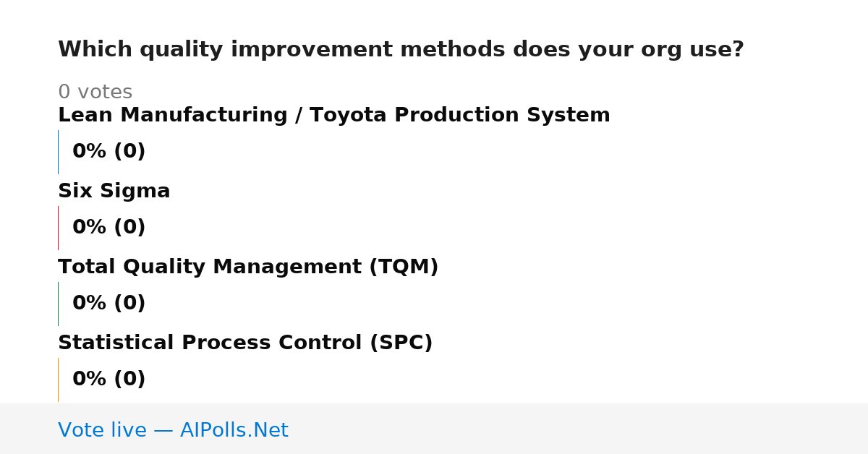Click the blue Lean Manufacturing result bar
This screenshot has width=868, height=454.
[58, 152]
